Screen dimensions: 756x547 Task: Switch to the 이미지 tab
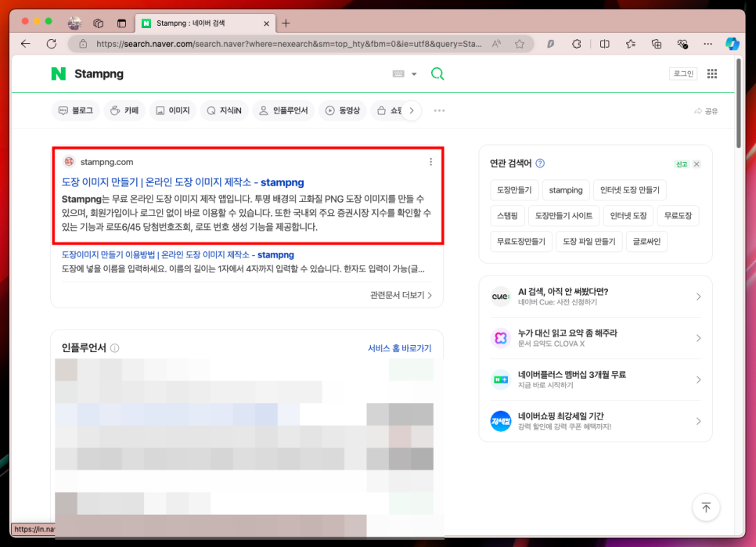pos(173,111)
